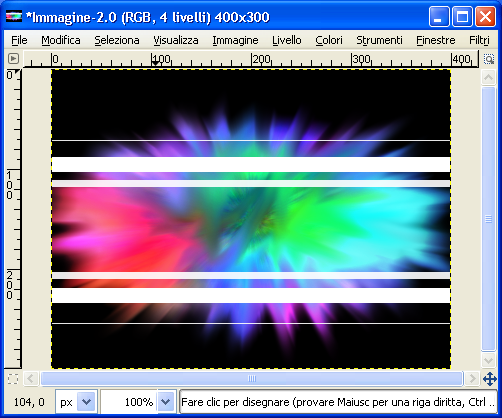502x418 pixels.
Task: Click the horizontal scrollbar thumb
Action: [252, 379]
